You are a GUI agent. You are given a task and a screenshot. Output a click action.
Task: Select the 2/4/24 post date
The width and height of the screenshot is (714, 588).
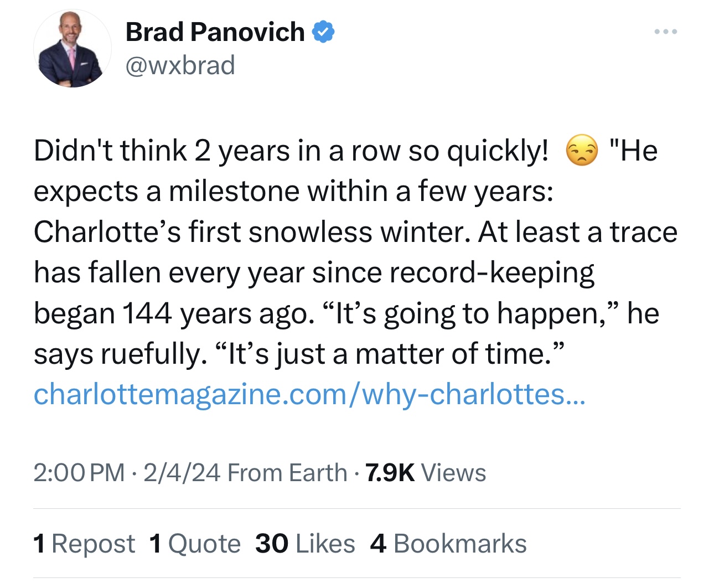tap(182, 473)
